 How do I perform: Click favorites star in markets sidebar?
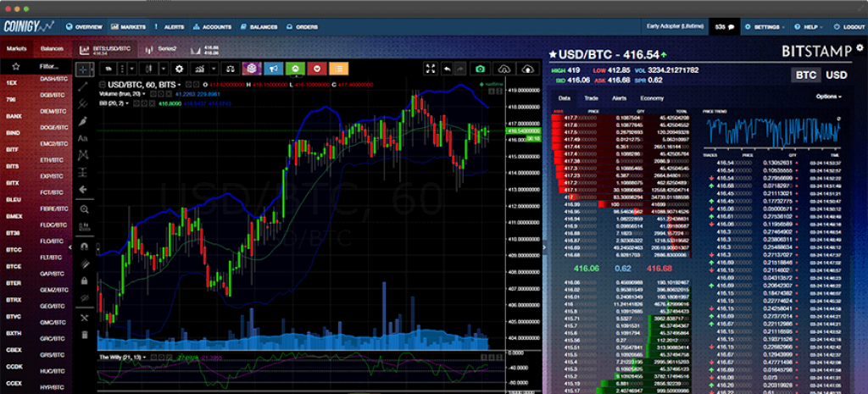16,66
